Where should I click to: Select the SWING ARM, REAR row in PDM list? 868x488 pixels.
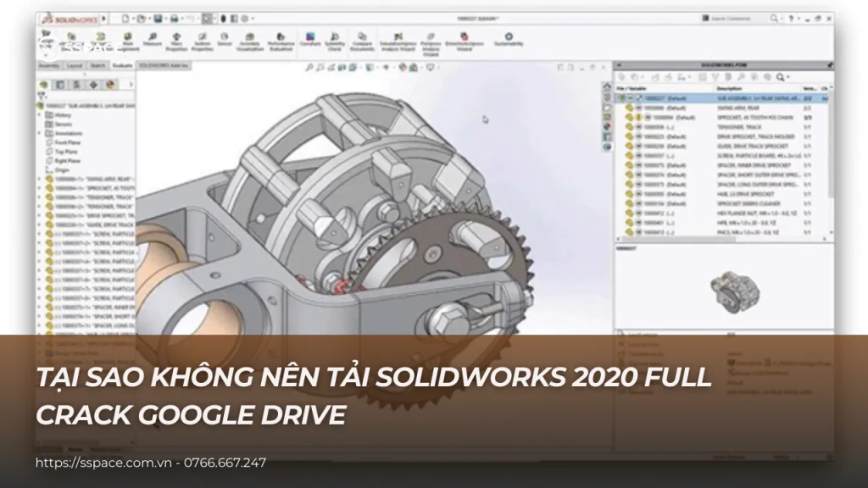(x=722, y=108)
